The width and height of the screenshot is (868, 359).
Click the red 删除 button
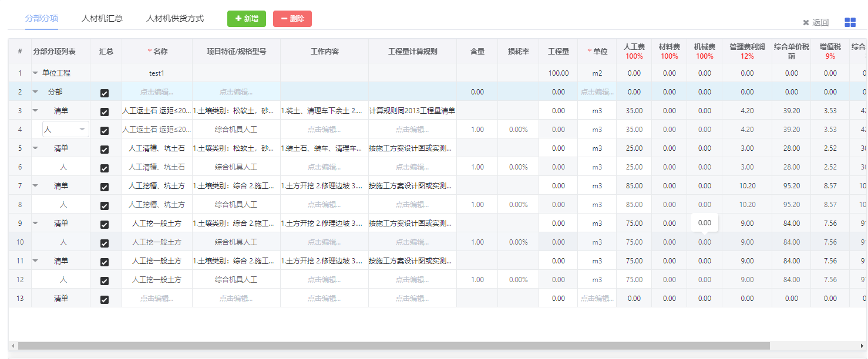[x=292, y=19]
